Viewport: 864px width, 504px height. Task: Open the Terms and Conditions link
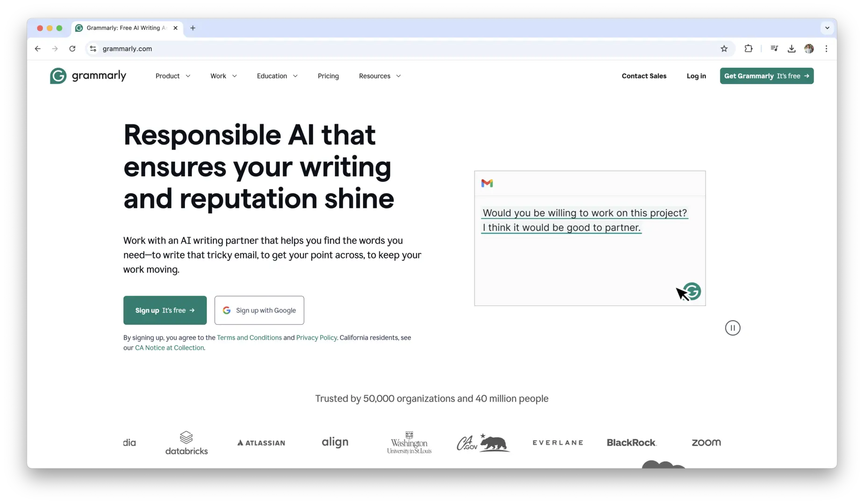[x=249, y=337]
